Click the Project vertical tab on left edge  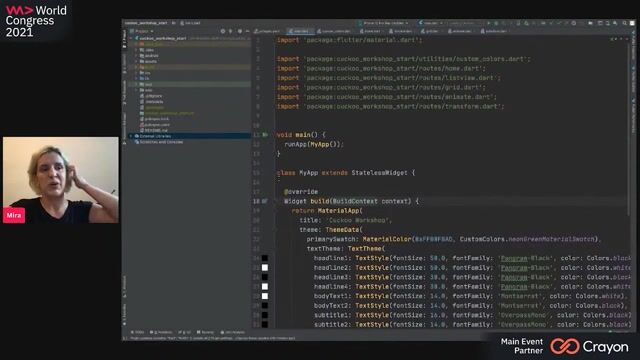click(x=124, y=39)
